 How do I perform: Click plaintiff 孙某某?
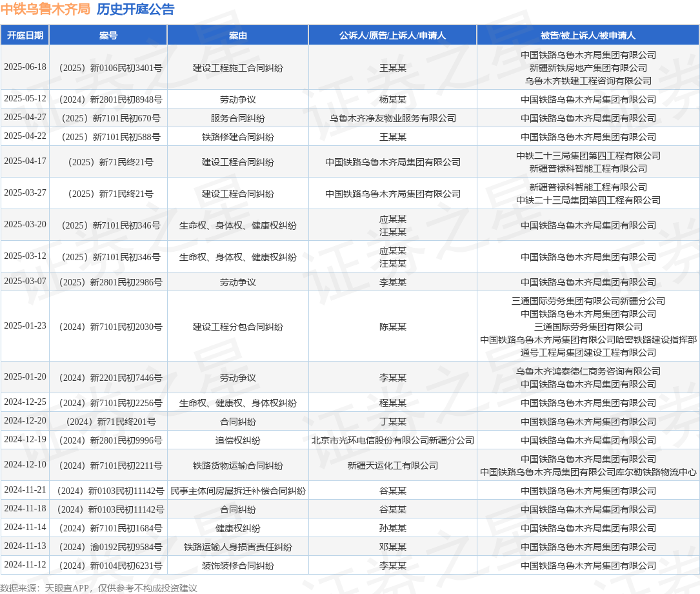point(393,528)
